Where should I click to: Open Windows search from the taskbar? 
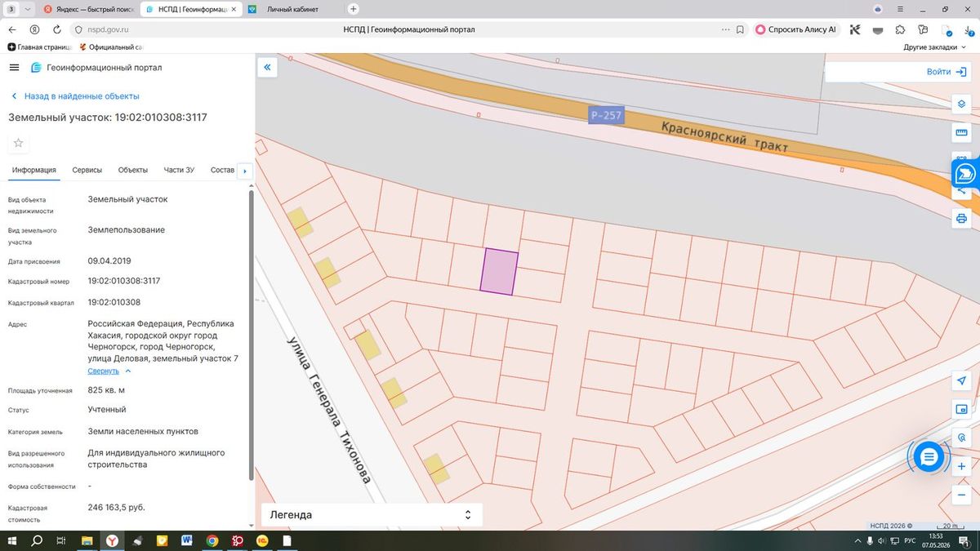click(37, 540)
